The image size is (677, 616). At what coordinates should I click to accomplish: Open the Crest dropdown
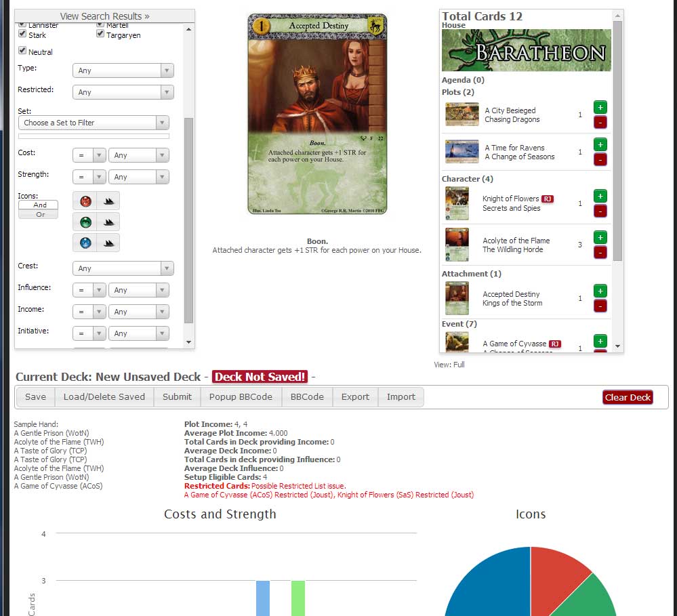(x=123, y=268)
